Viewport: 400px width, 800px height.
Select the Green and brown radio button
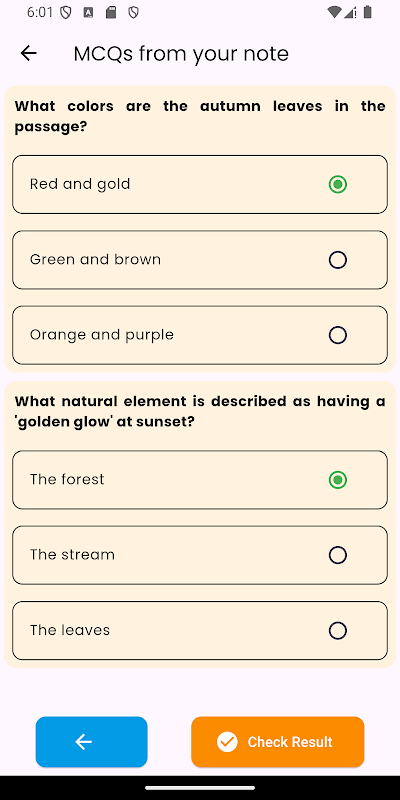coord(338,260)
